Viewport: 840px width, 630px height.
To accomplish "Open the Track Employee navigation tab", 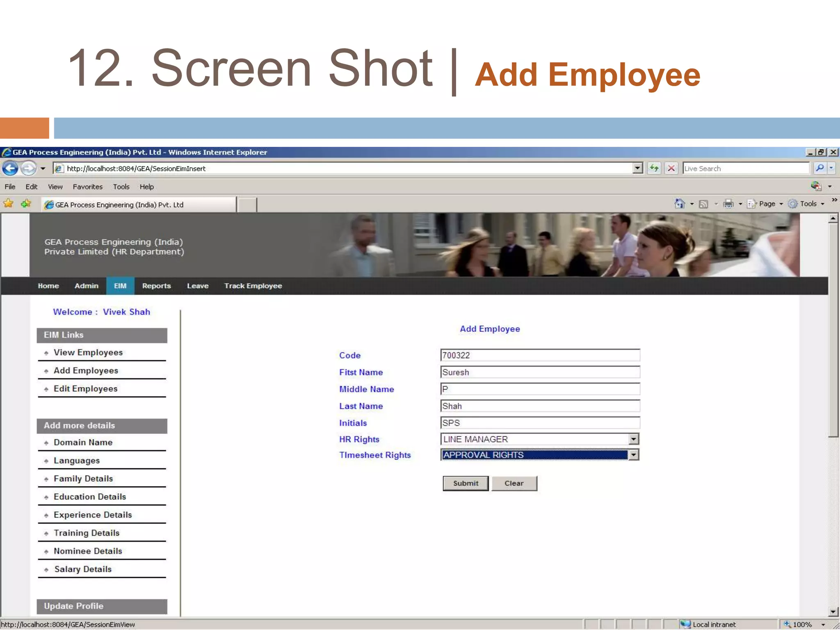I will tap(253, 286).
